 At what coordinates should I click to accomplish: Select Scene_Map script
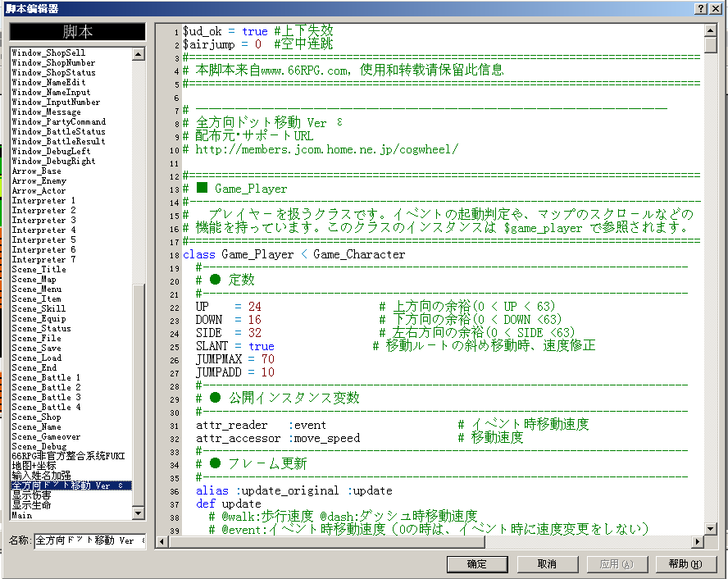pyautogui.click(x=34, y=279)
